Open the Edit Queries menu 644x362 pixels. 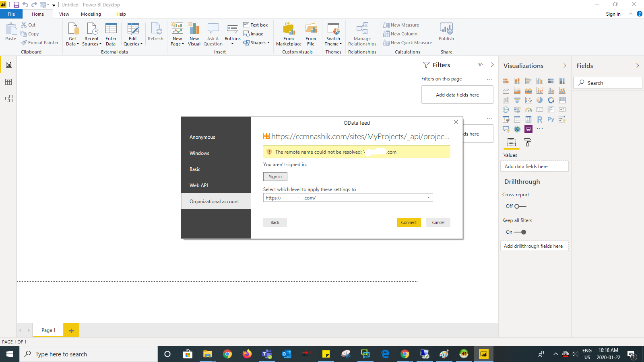(133, 35)
